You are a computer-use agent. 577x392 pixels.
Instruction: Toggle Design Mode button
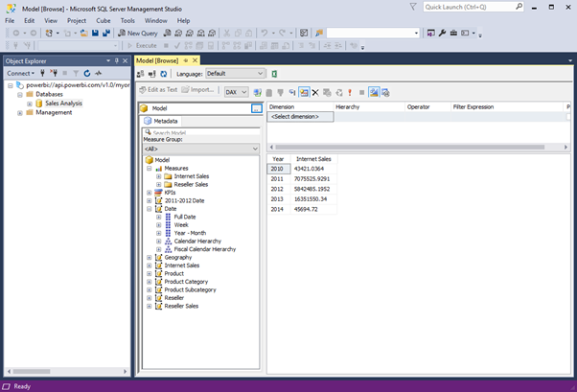pos(374,92)
